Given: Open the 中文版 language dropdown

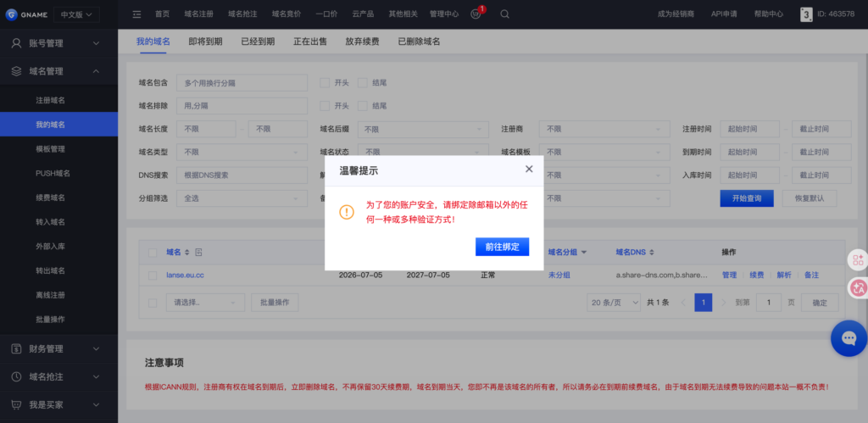Looking at the screenshot, I should [76, 14].
